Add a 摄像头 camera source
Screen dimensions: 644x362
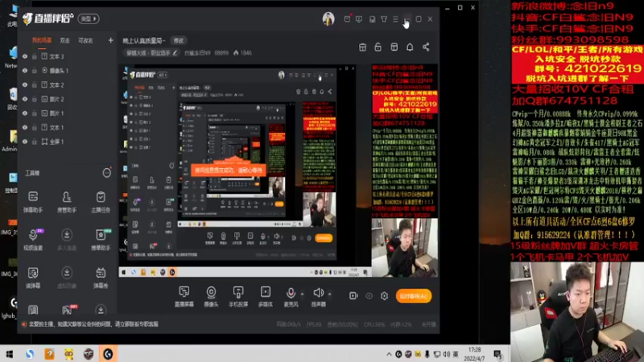point(211,296)
